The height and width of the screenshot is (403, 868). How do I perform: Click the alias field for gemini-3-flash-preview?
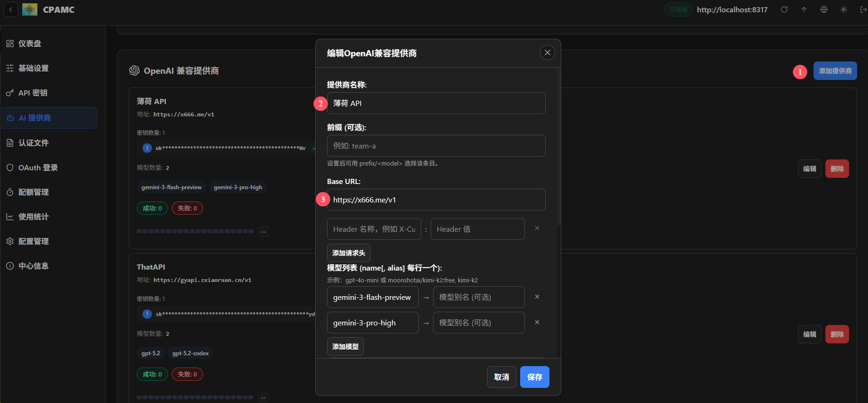[479, 297]
